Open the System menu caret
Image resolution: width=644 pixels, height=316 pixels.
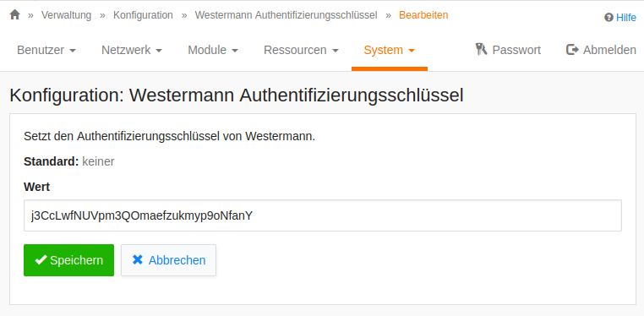[411, 51]
